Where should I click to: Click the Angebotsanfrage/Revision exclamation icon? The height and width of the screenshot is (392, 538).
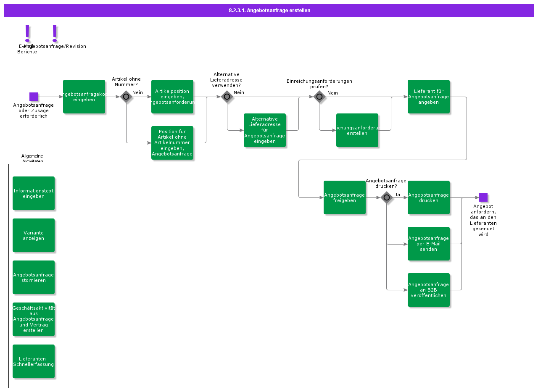[x=55, y=33]
